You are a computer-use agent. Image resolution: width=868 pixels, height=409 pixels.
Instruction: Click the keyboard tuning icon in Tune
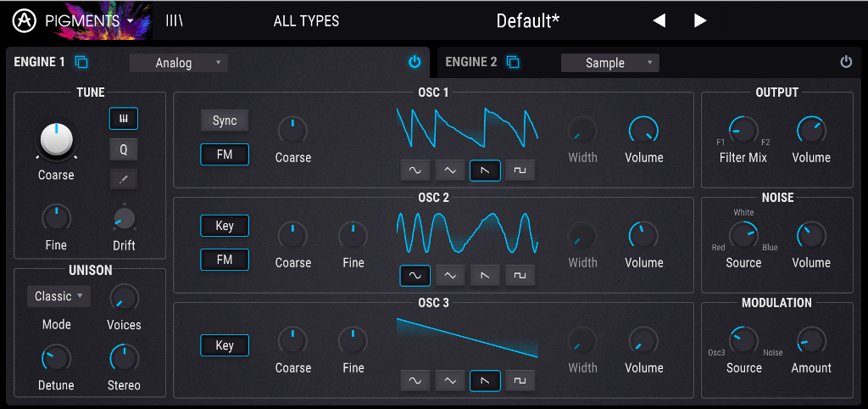point(124,119)
